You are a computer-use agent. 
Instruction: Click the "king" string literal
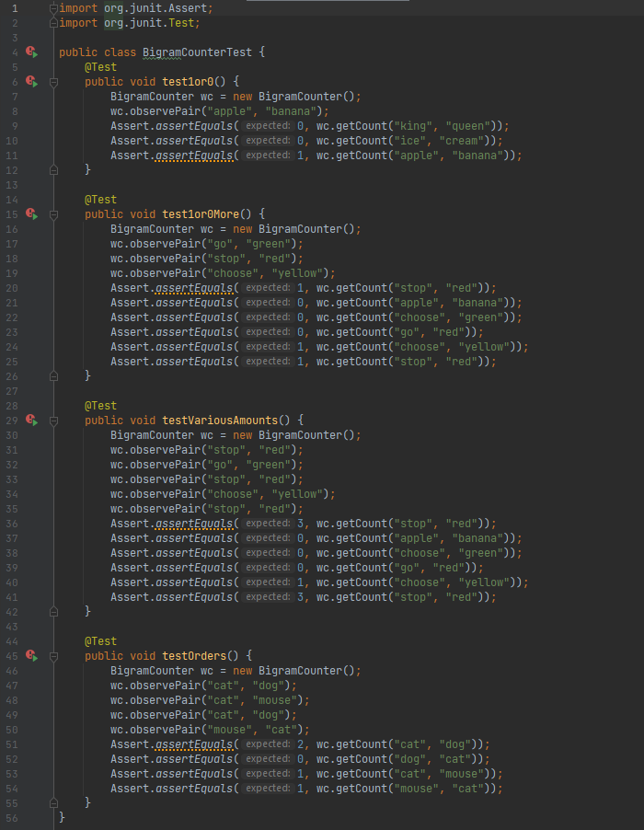click(413, 126)
